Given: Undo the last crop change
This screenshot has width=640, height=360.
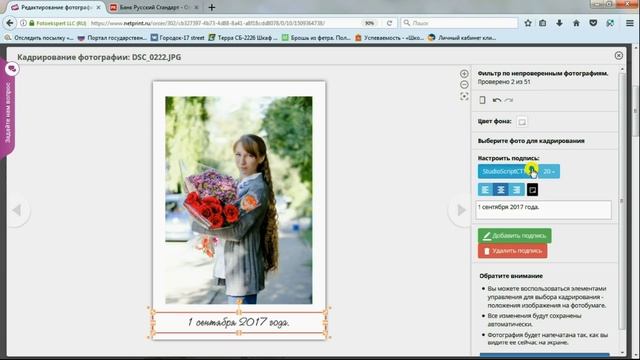Looking at the screenshot, I should pyautogui.click(x=496, y=100).
